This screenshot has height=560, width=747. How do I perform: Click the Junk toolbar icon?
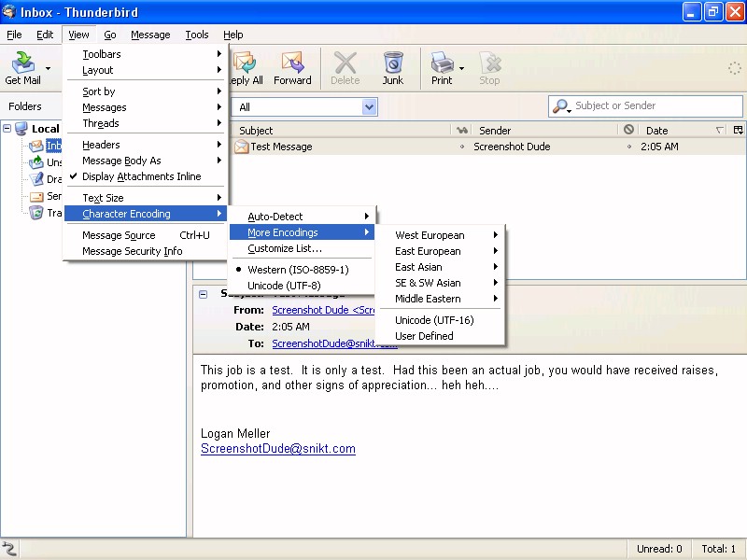click(393, 62)
